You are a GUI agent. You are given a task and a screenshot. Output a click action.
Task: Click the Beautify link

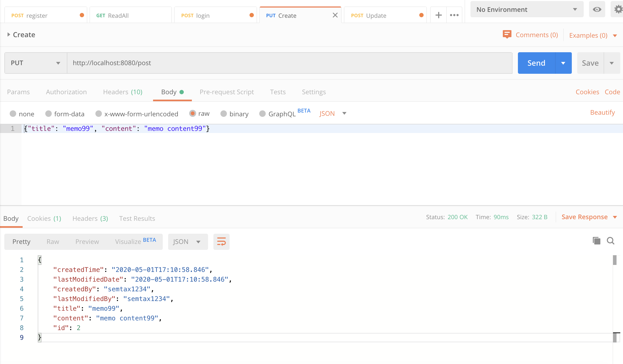pyautogui.click(x=602, y=113)
